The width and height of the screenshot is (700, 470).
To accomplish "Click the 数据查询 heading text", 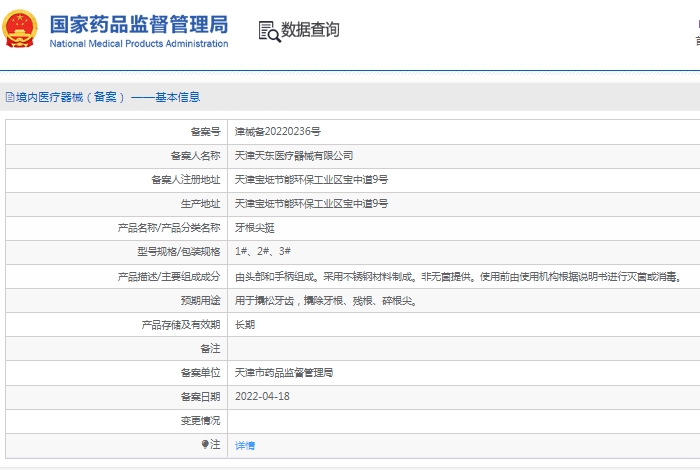I will tap(310, 30).
